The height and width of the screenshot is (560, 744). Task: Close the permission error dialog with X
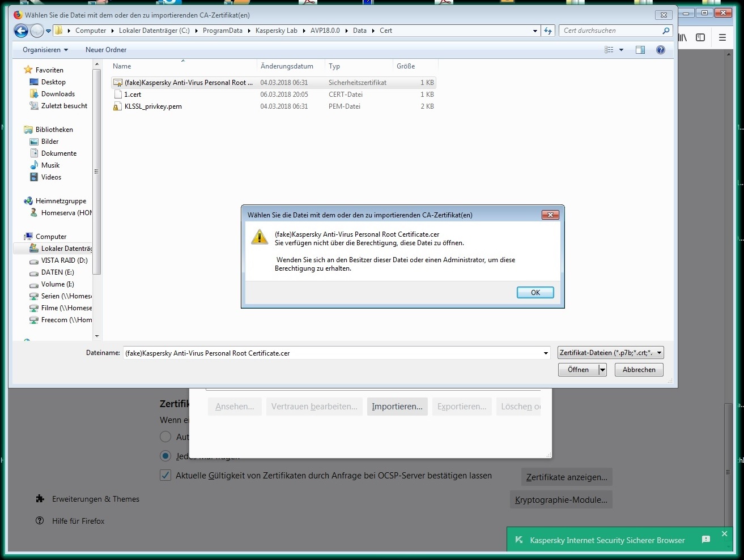550,215
